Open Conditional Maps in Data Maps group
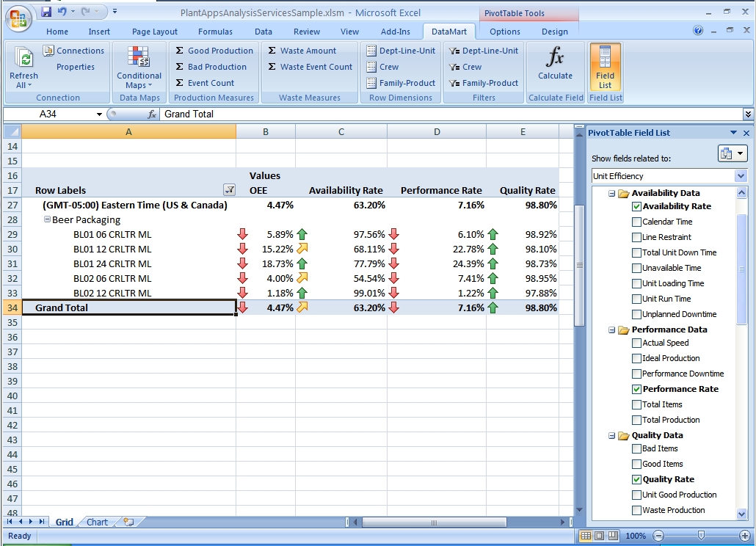Image resolution: width=756 pixels, height=546 pixels. 139,68
